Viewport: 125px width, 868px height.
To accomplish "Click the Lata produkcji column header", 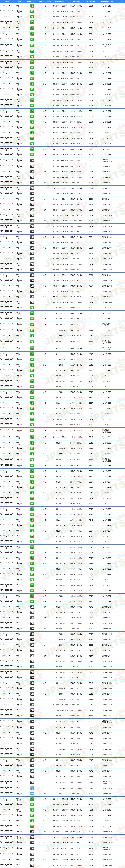I will point(61,2).
